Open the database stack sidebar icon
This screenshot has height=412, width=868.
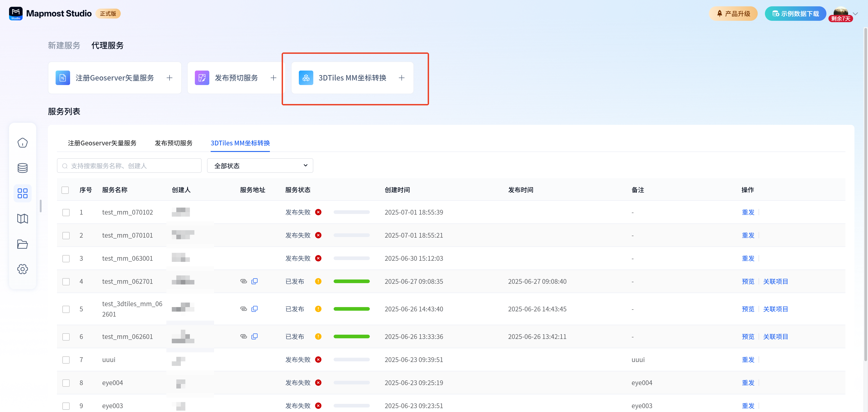point(22,168)
